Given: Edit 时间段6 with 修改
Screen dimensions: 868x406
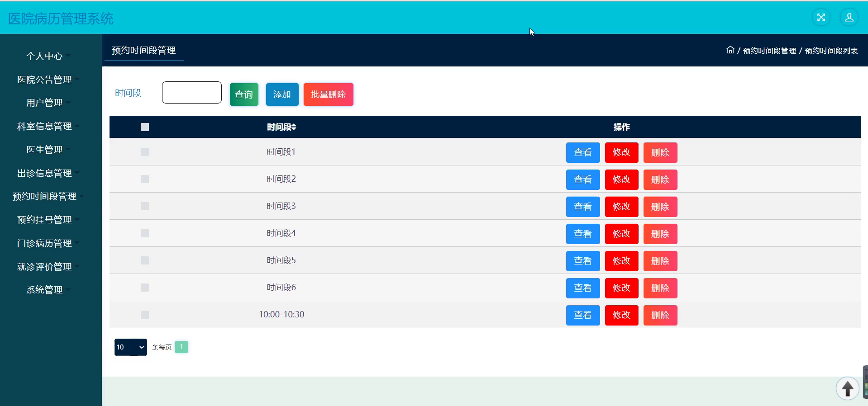Looking at the screenshot, I should pyautogui.click(x=621, y=288).
